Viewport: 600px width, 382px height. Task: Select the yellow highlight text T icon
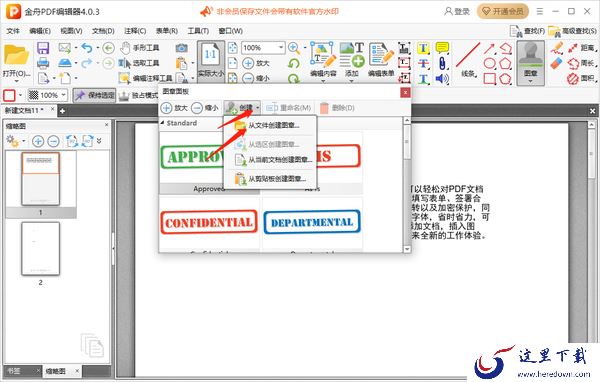(423, 48)
